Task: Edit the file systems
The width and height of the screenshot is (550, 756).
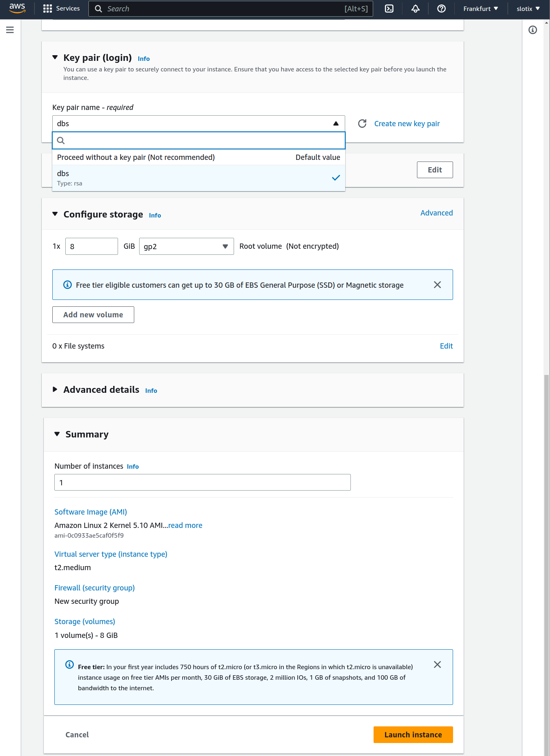Action: click(446, 346)
